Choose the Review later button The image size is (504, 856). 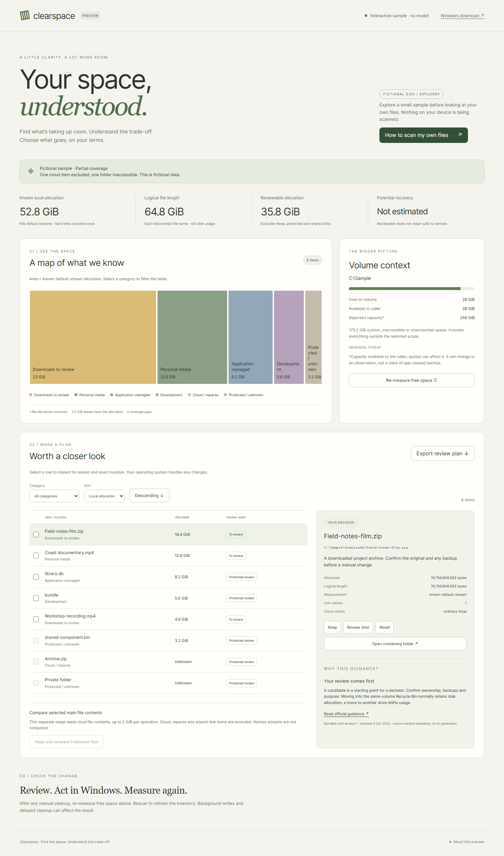(x=358, y=627)
